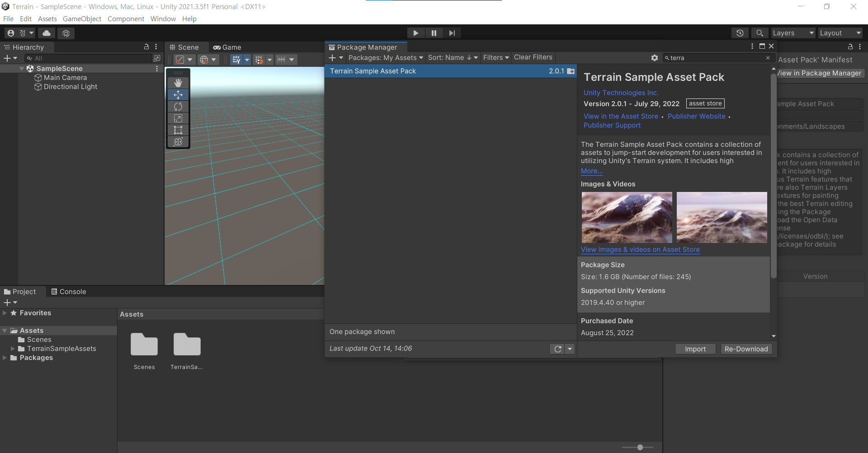Click View in the Asset Store link
This screenshot has width=868, height=453.
[x=621, y=116]
